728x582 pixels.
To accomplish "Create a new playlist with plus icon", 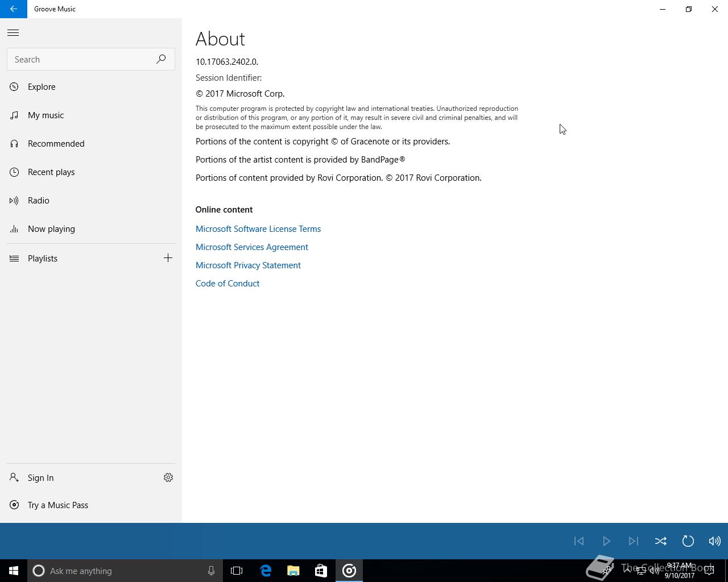I will [168, 258].
